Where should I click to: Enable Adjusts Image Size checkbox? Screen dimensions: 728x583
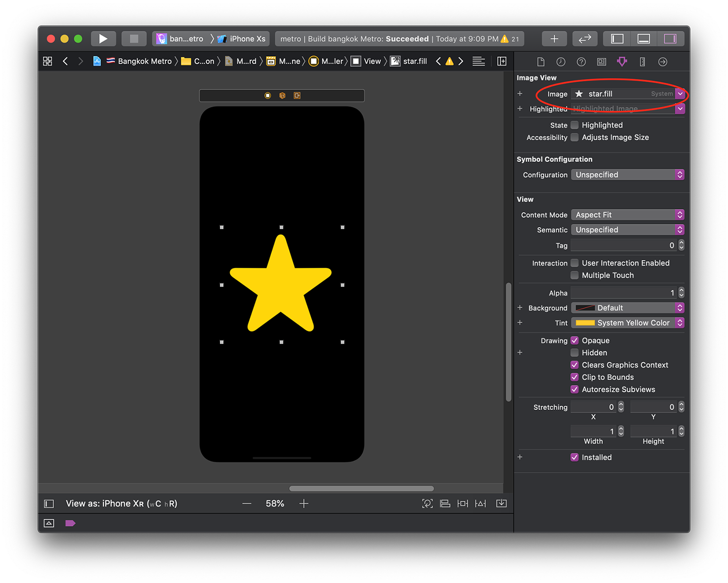click(x=575, y=137)
